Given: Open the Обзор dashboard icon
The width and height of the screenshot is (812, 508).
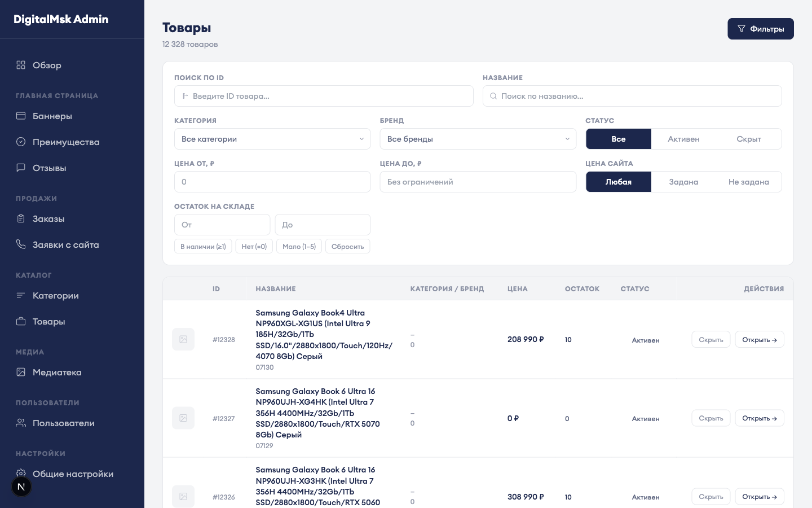Looking at the screenshot, I should (x=21, y=65).
